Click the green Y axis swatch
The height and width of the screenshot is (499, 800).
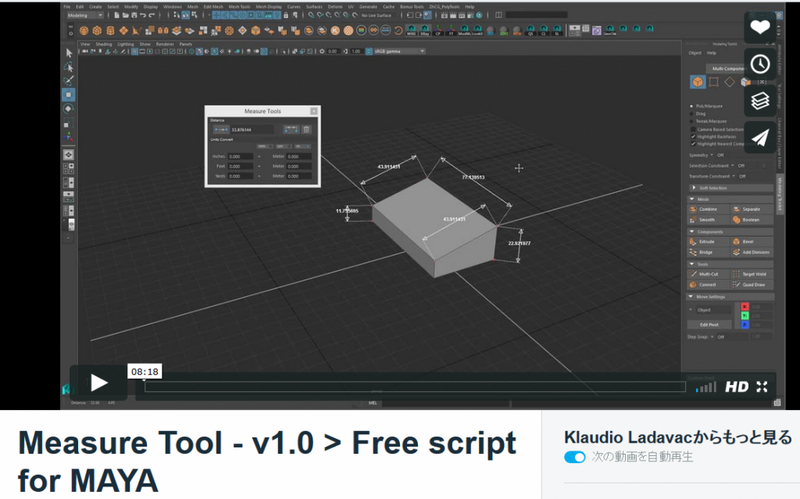(x=744, y=316)
